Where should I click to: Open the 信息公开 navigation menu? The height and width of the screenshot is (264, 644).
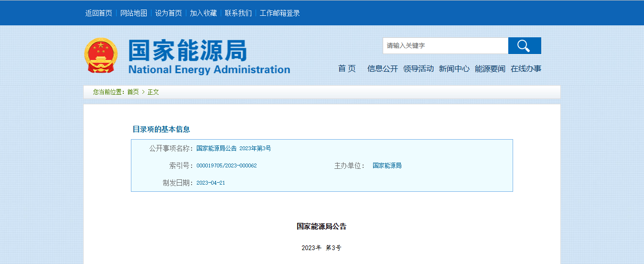coord(382,69)
